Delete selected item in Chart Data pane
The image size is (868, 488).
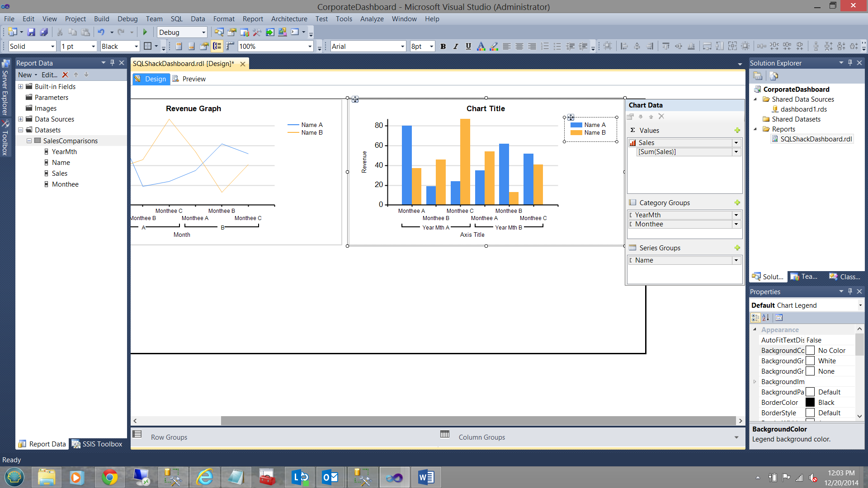tap(661, 117)
